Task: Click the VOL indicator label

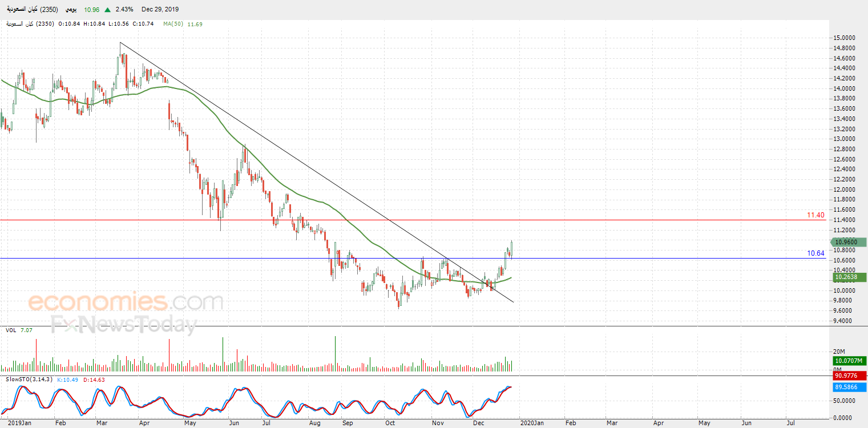Action: (x=11, y=330)
